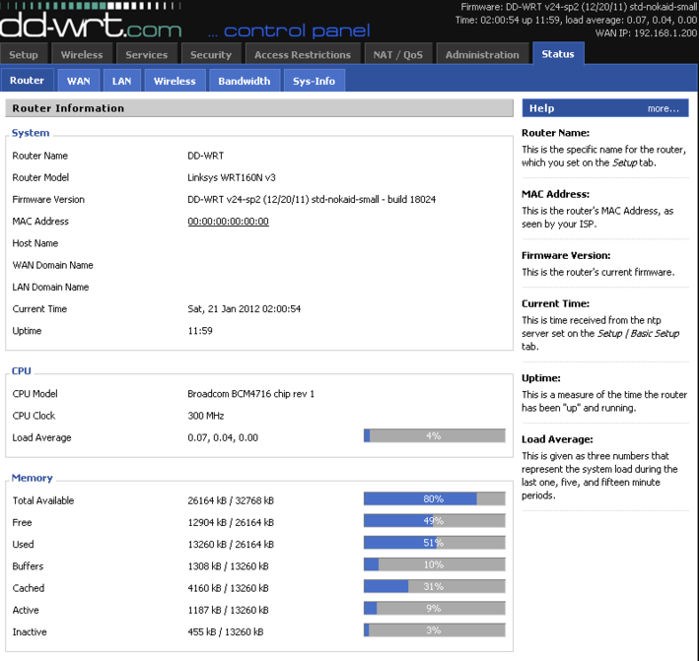This screenshot has height=661, width=699.
Task: Click the 00:00:00:00:00:00 MAC address link
Action: (228, 221)
